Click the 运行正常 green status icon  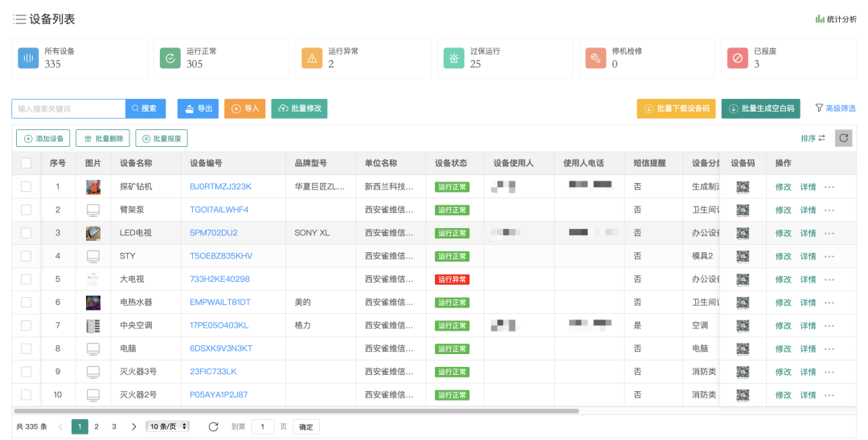pyautogui.click(x=170, y=58)
